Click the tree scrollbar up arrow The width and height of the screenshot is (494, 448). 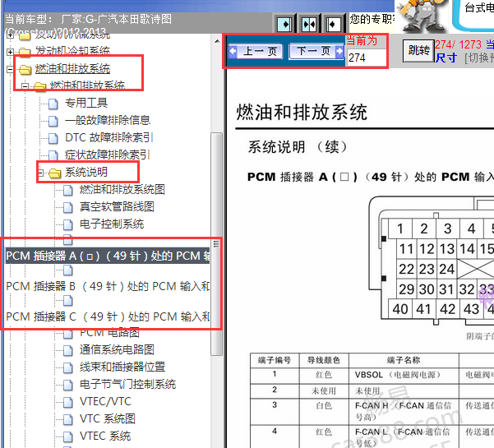(217, 41)
